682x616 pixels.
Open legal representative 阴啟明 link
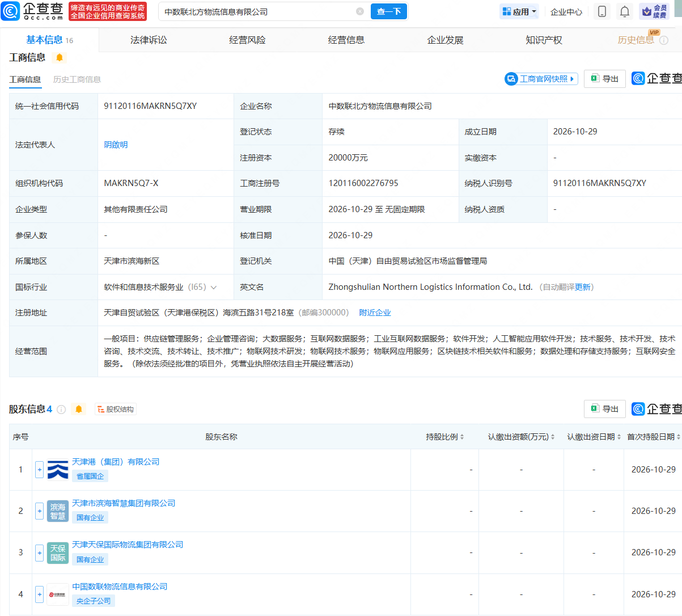[116, 145]
